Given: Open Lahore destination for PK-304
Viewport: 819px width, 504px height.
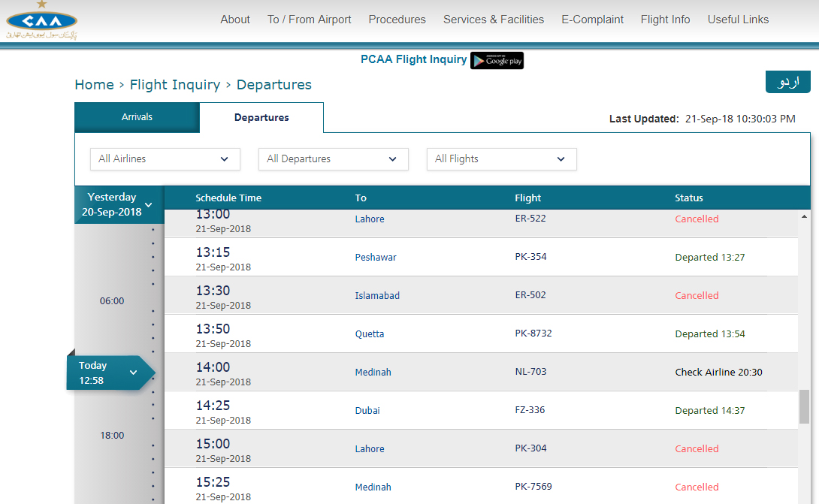Looking at the screenshot, I should (369, 448).
